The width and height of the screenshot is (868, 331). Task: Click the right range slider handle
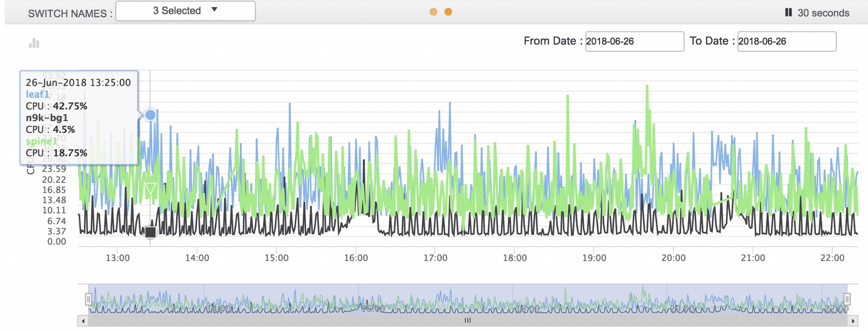tap(847, 299)
